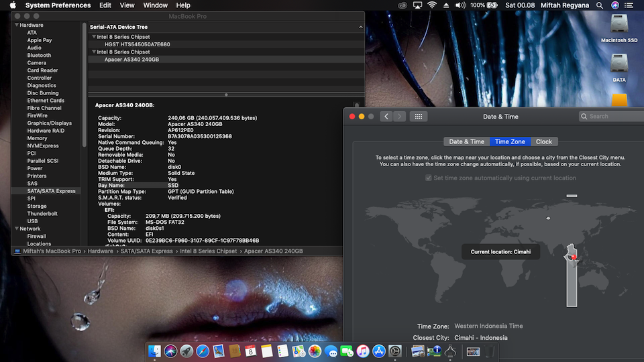This screenshot has width=644, height=362.
Task: Open the App Store dock icon
Action: pos(379,351)
